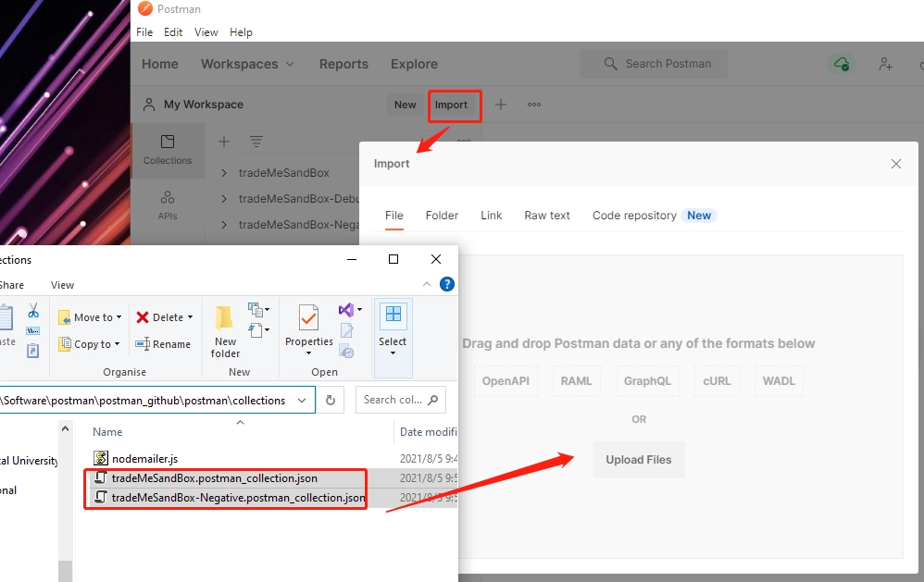Viewport: 924px width, 582px height.
Task: Click the New button in My Workspace
Action: point(405,105)
